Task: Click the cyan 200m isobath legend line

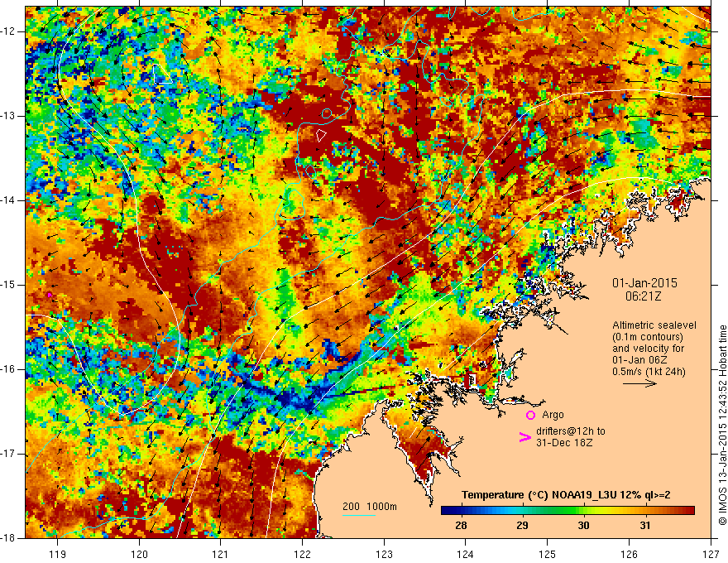Action: [358, 516]
